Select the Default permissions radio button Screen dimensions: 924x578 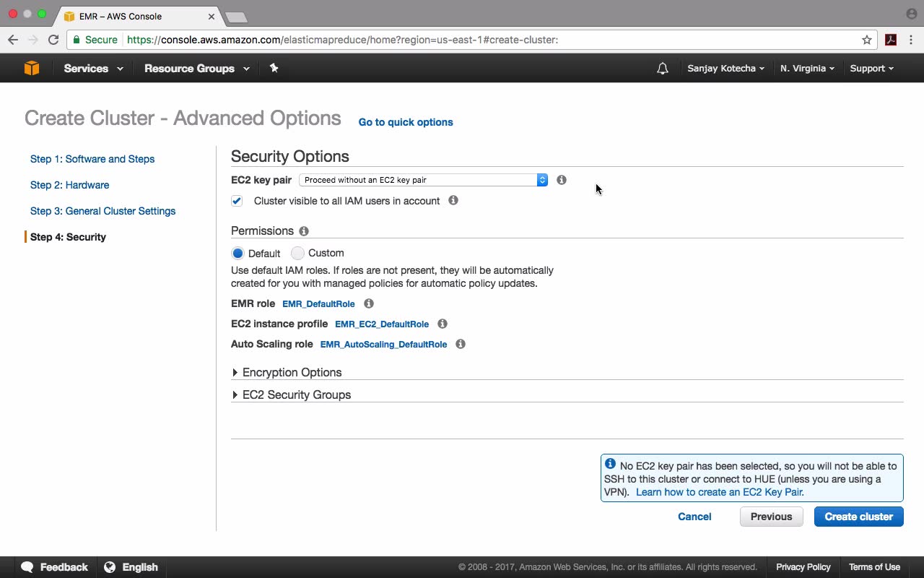point(237,254)
